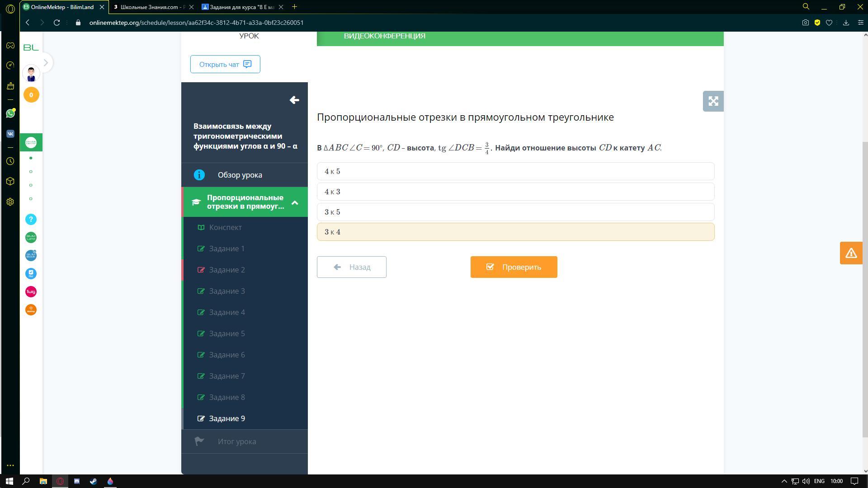Expand the left sidebar panel arrow
Image resolution: width=868 pixels, height=488 pixels.
(x=46, y=63)
